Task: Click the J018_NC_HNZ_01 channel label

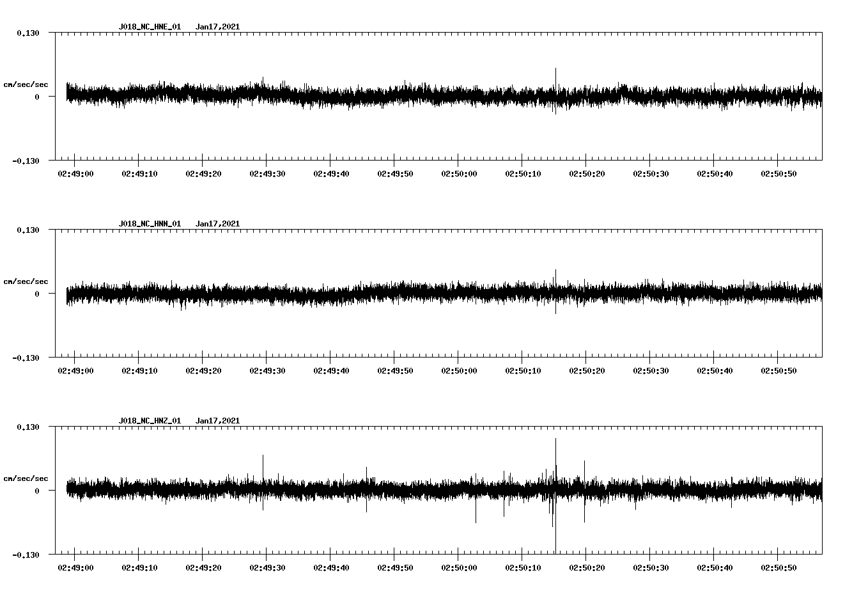Action: (x=149, y=420)
